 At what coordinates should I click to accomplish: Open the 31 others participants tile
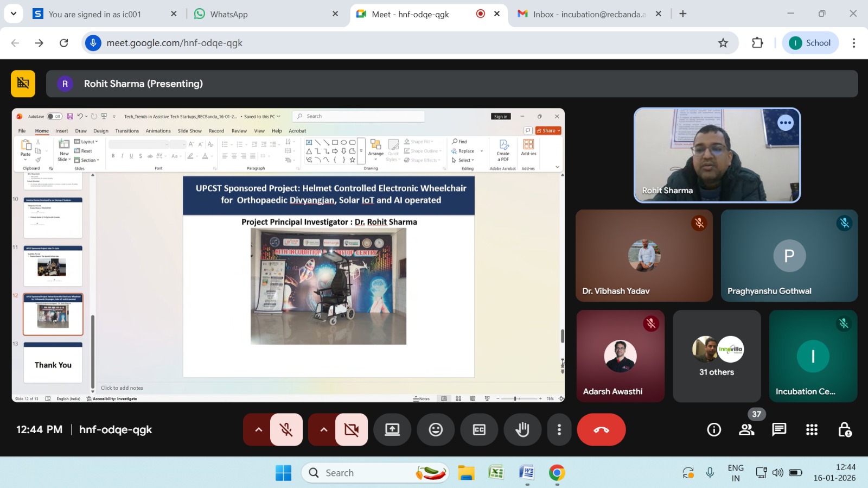tap(717, 356)
